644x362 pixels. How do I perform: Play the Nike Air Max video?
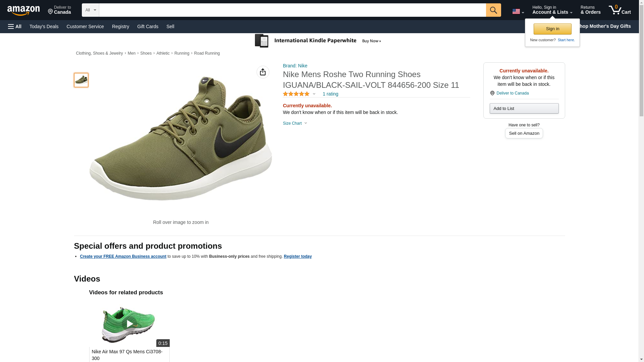point(129,324)
